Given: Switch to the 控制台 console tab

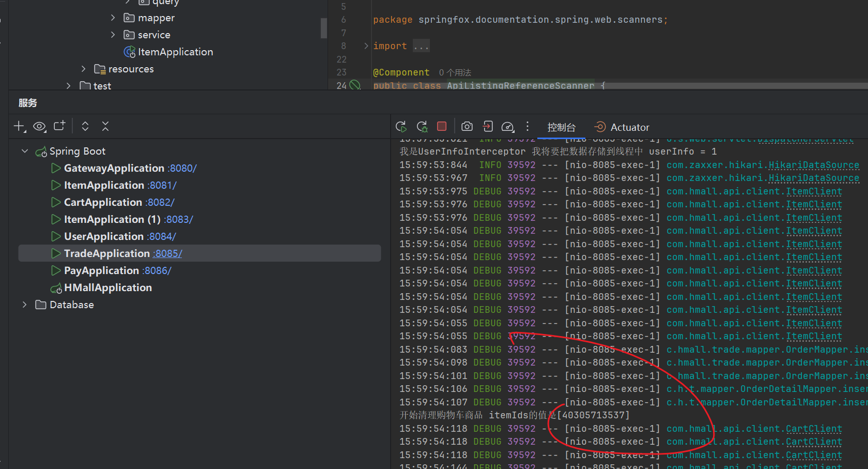Looking at the screenshot, I should click(x=561, y=127).
